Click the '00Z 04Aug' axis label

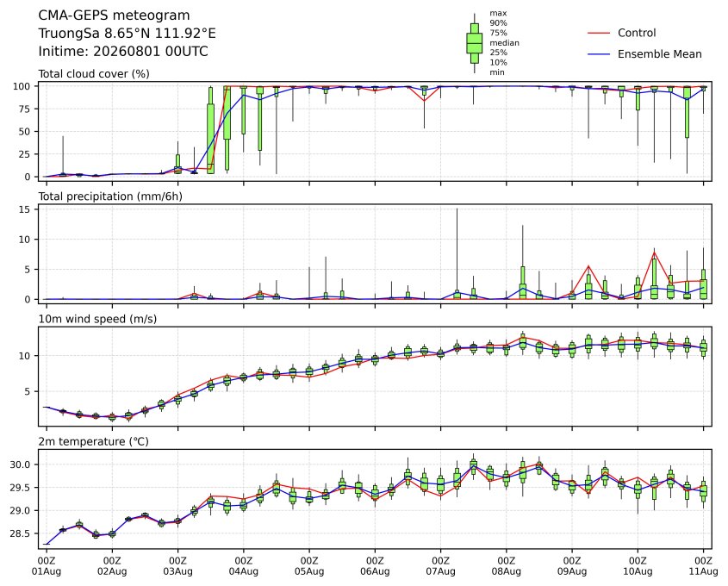[243, 566]
